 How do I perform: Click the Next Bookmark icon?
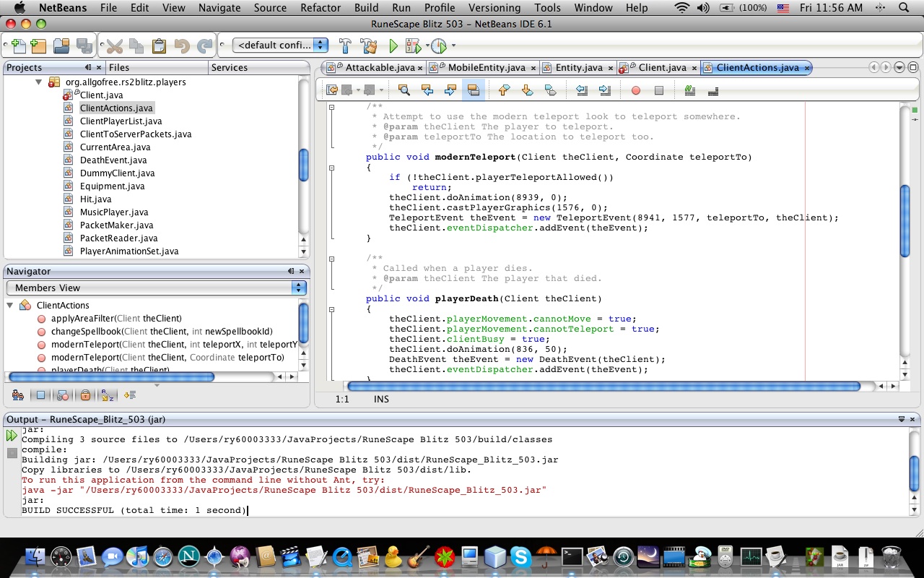(x=527, y=90)
